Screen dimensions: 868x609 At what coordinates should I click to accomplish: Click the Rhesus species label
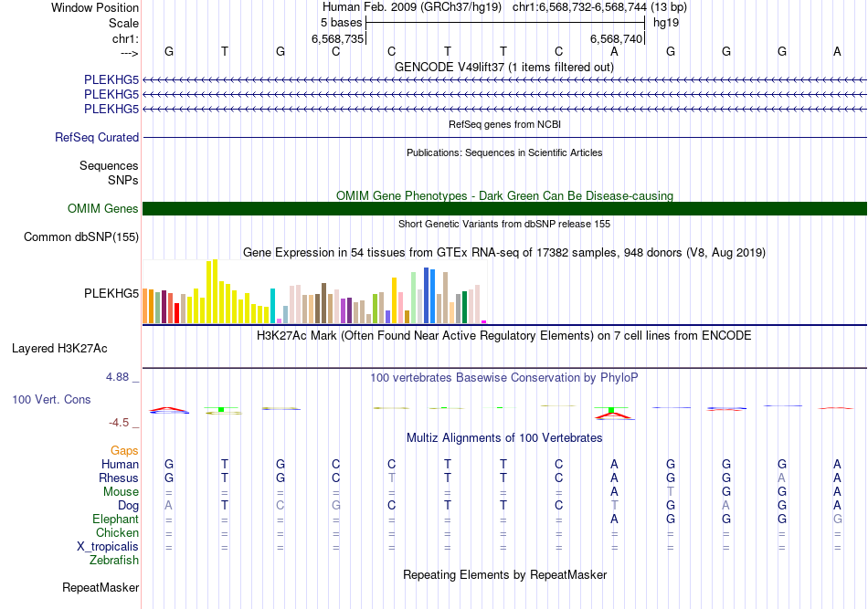119,478
